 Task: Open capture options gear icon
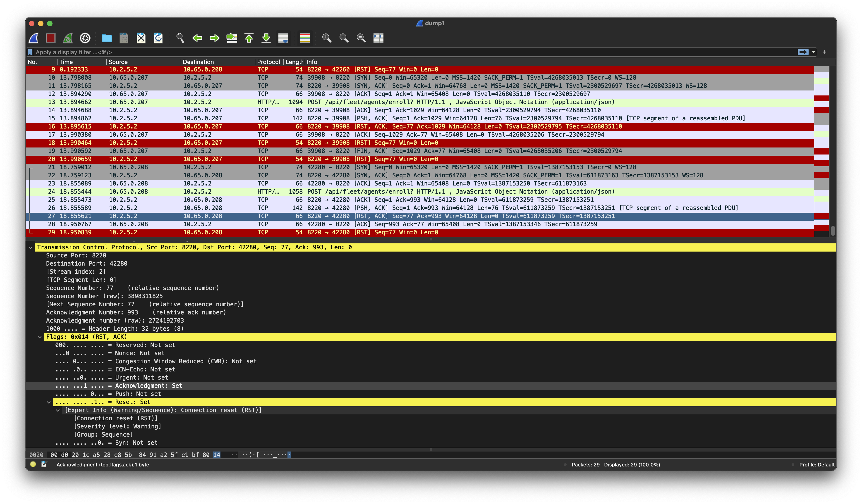tap(85, 38)
